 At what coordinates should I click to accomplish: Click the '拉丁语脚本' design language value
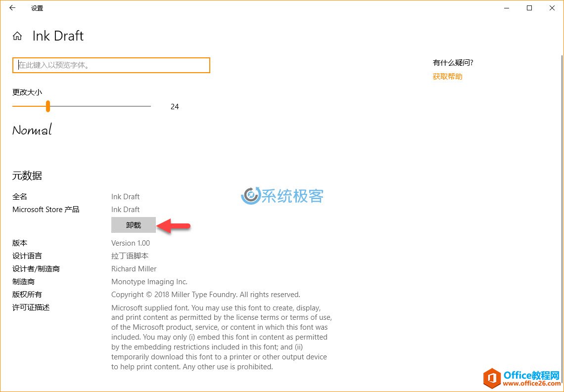pyautogui.click(x=130, y=256)
